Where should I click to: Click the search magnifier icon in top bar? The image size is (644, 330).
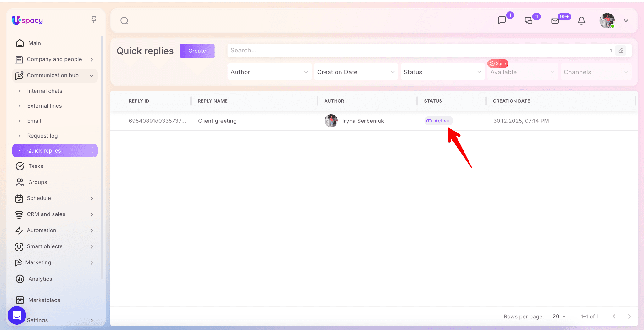click(125, 21)
